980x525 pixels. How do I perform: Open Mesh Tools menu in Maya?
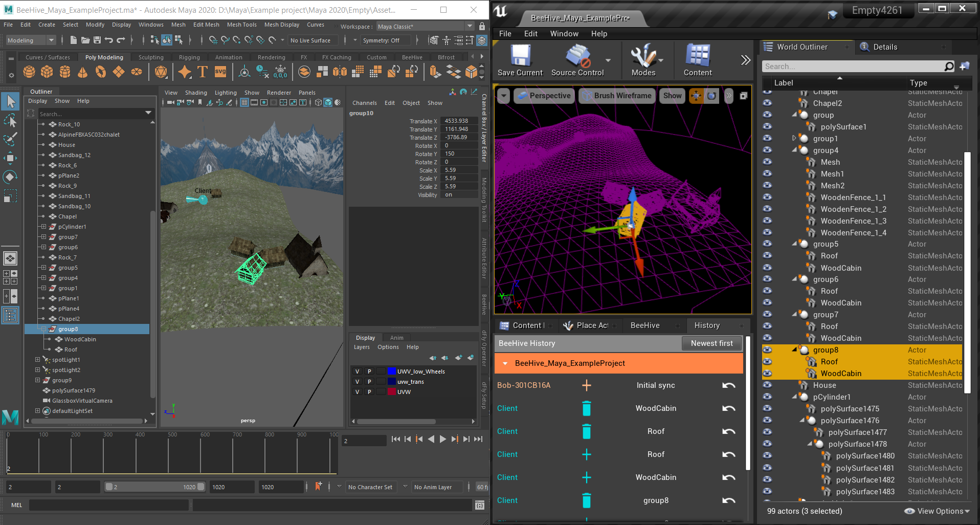(241, 25)
